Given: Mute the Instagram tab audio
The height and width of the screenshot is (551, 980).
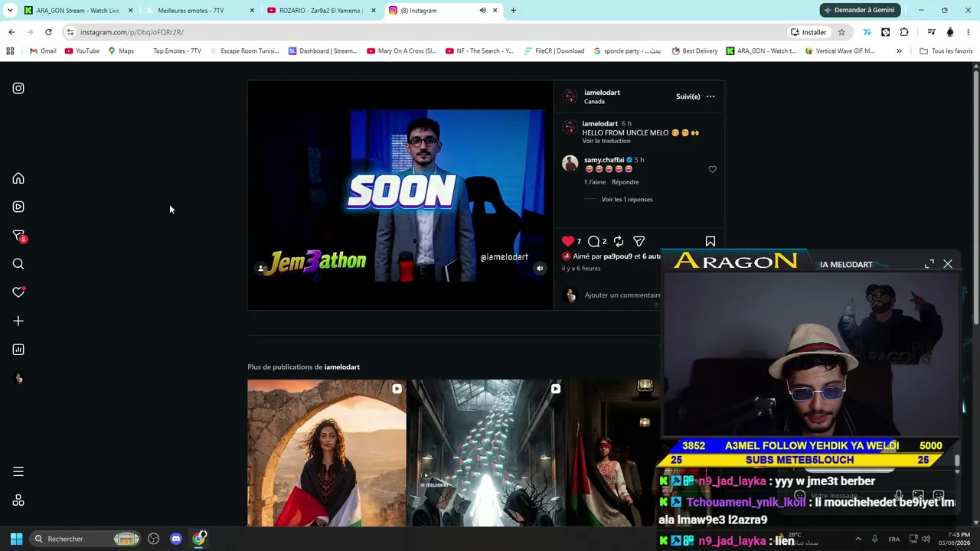Looking at the screenshot, I should [482, 11].
